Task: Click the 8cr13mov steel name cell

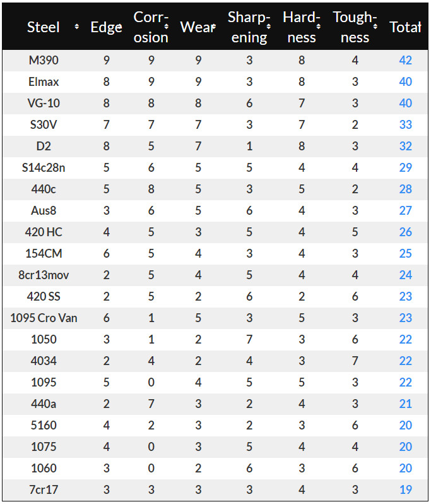Action: tap(44, 275)
